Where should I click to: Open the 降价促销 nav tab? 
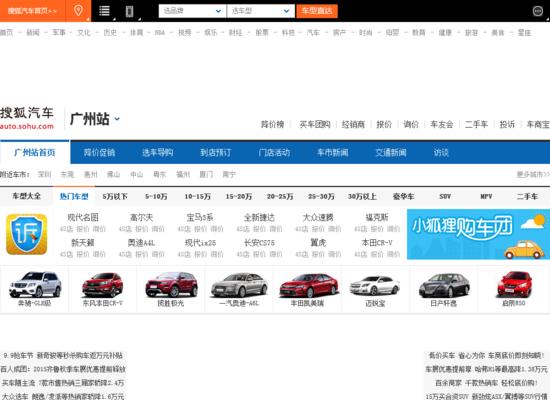click(x=99, y=152)
